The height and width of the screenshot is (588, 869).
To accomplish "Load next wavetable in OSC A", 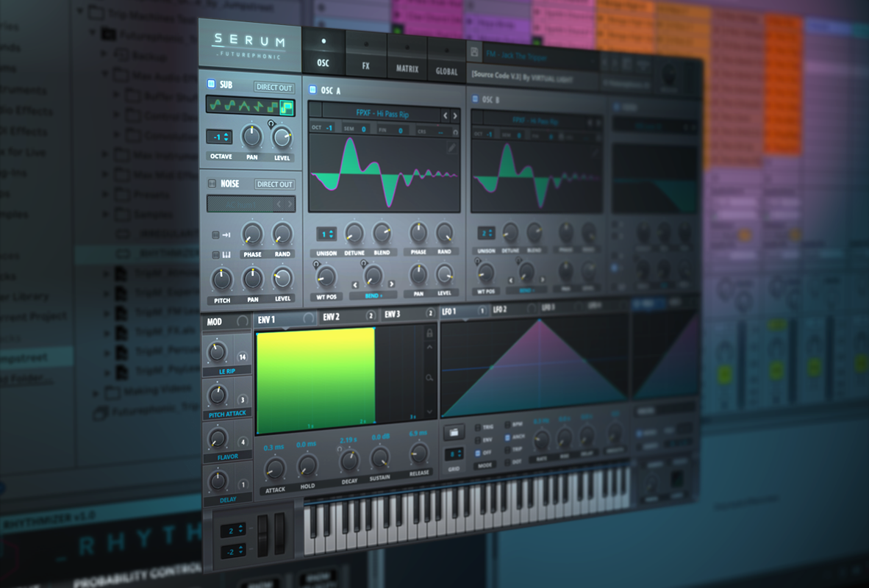I will tap(455, 115).
